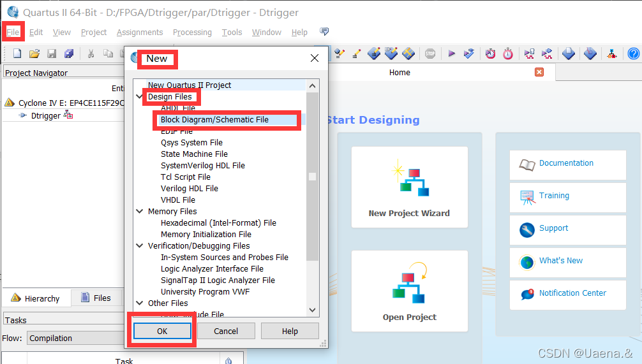Image resolution: width=642 pixels, height=364 pixels.
Task: Open the Edit menu
Action: 36,33
